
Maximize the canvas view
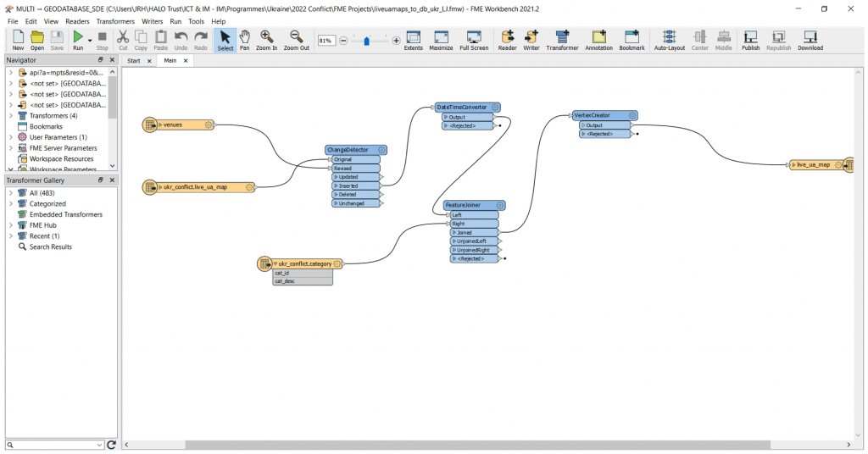pyautogui.click(x=441, y=40)
